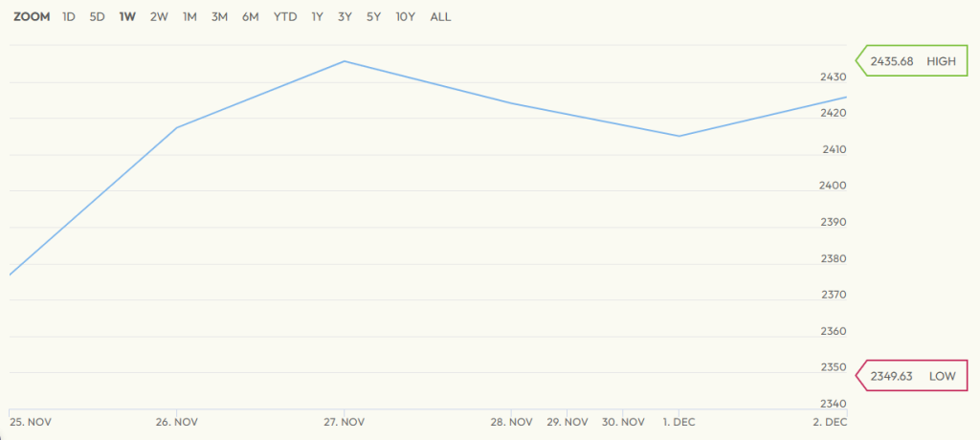Show the 3M time range
This screenshot has height=440, width=980.
(220, 17)
